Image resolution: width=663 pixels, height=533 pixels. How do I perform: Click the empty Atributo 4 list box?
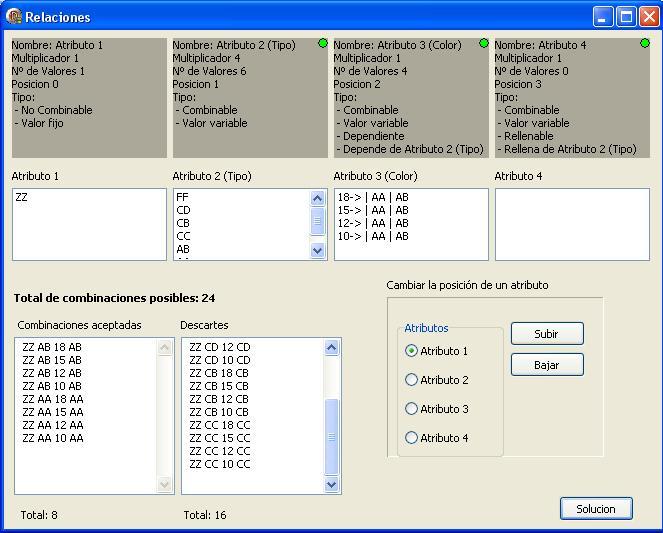click(x=572, y=224)
